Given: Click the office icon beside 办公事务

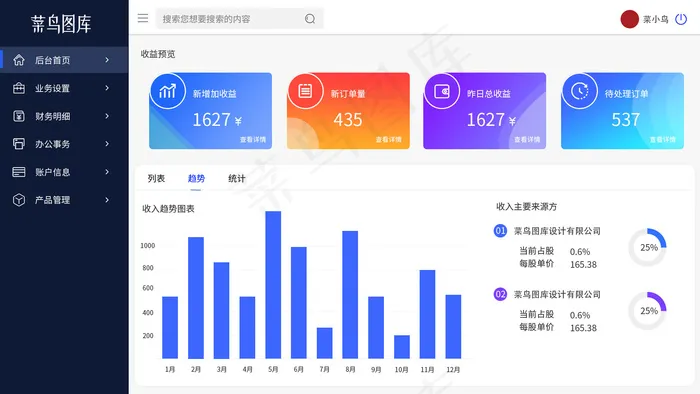Looking at the screenshot, I should tap(19, 144).
